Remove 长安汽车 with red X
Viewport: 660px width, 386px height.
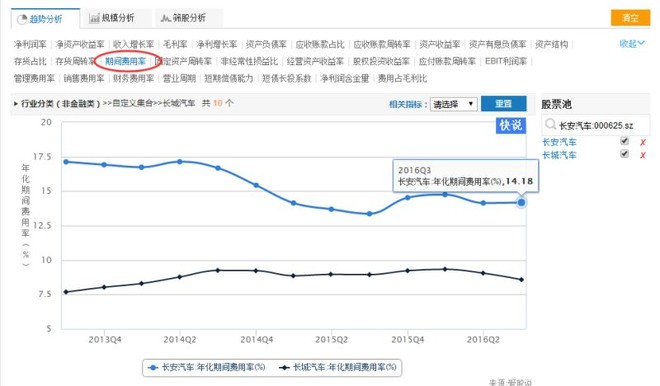(643, 143)
